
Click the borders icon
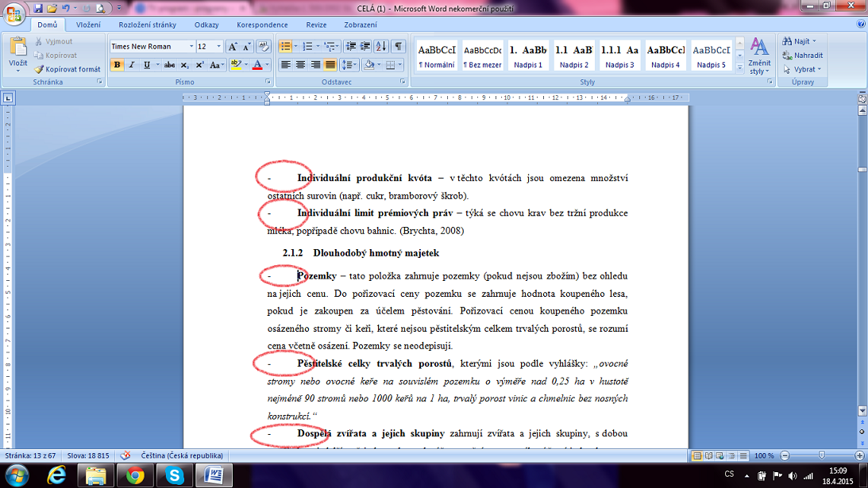coord(390,65)
